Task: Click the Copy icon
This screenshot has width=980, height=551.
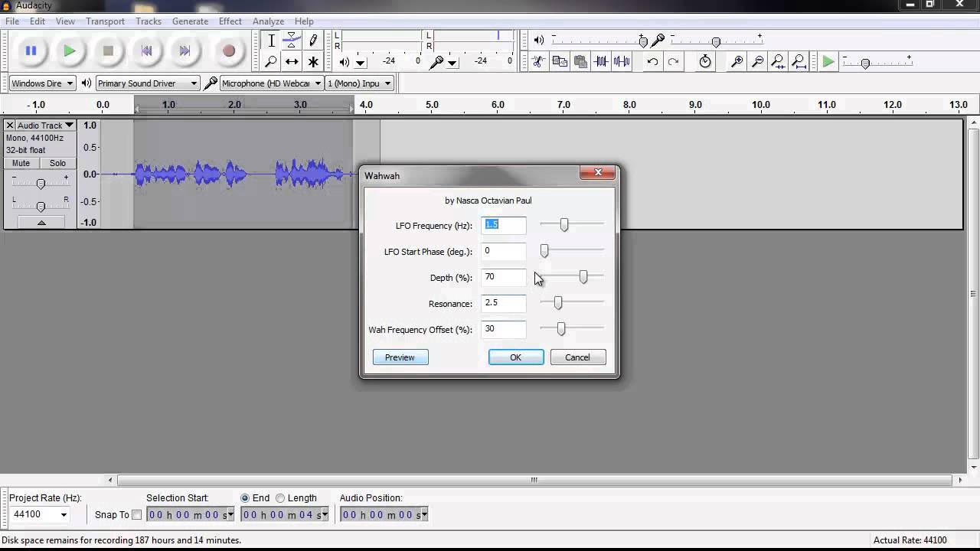Action: (560, 62)
